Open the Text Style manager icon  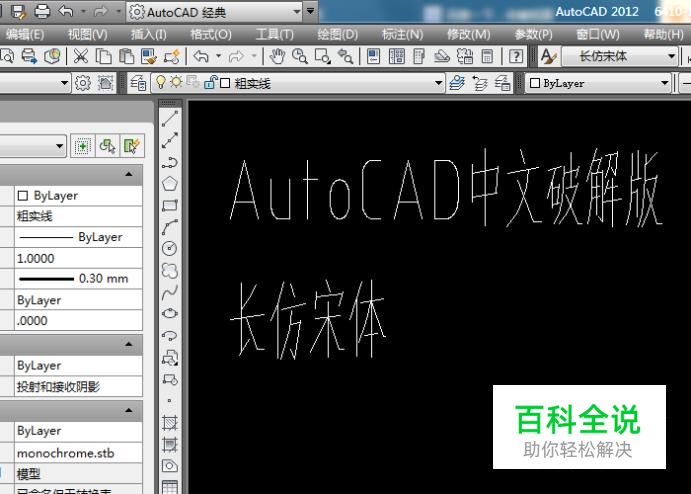548,56
